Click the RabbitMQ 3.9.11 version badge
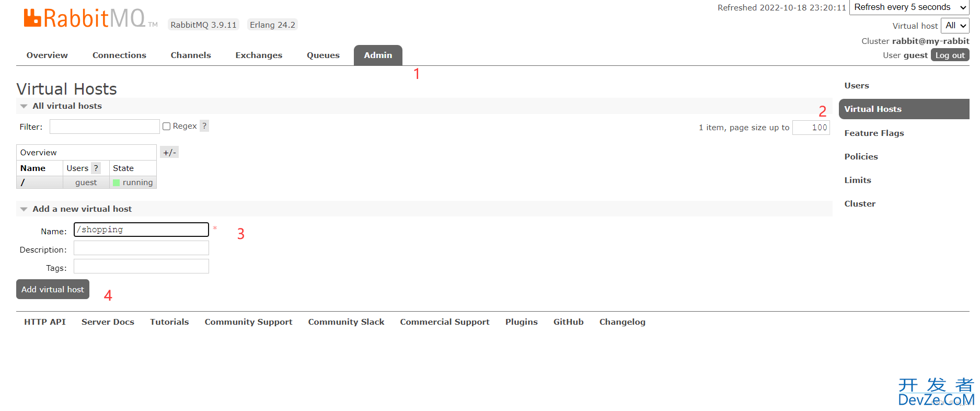 point(203,25)
